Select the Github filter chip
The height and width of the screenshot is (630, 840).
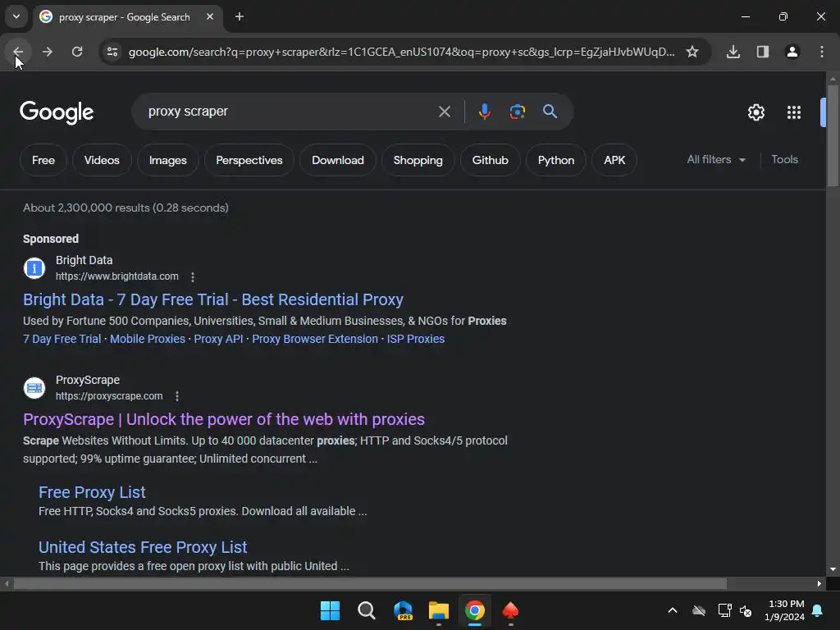point(491,160)
